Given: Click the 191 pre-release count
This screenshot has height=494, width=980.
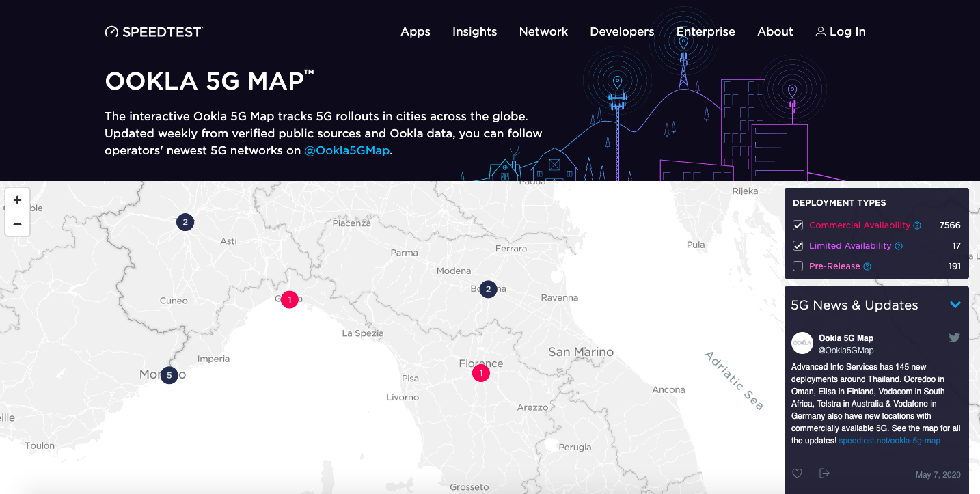Looking at the screenshot, I should (955, 266).
